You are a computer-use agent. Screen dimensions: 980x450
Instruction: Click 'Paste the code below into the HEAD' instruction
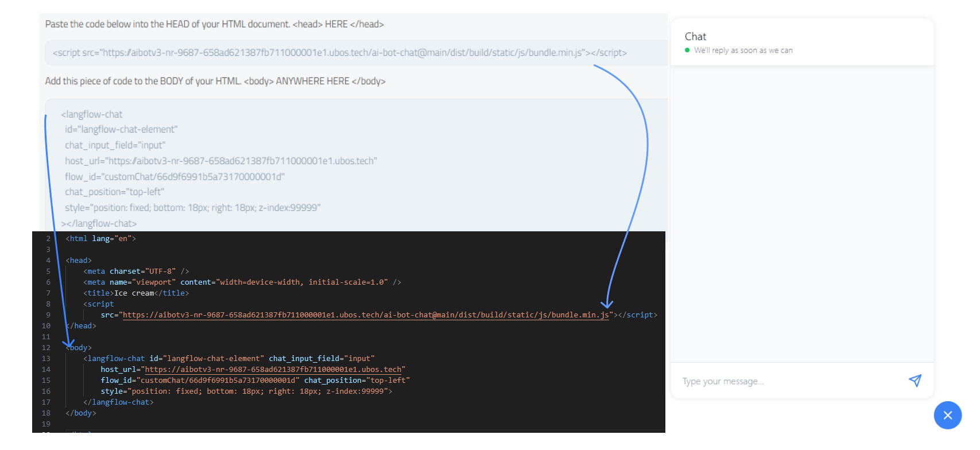[x=215, y=24]
